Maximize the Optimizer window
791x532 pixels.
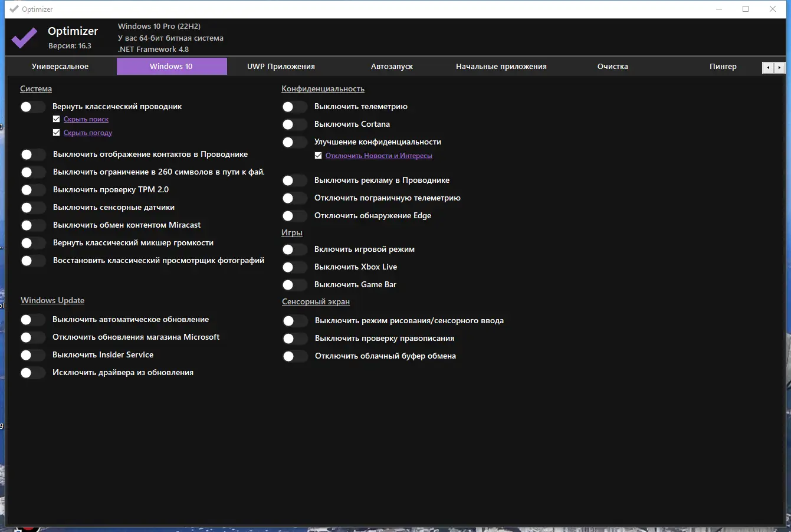pos(746,9)
